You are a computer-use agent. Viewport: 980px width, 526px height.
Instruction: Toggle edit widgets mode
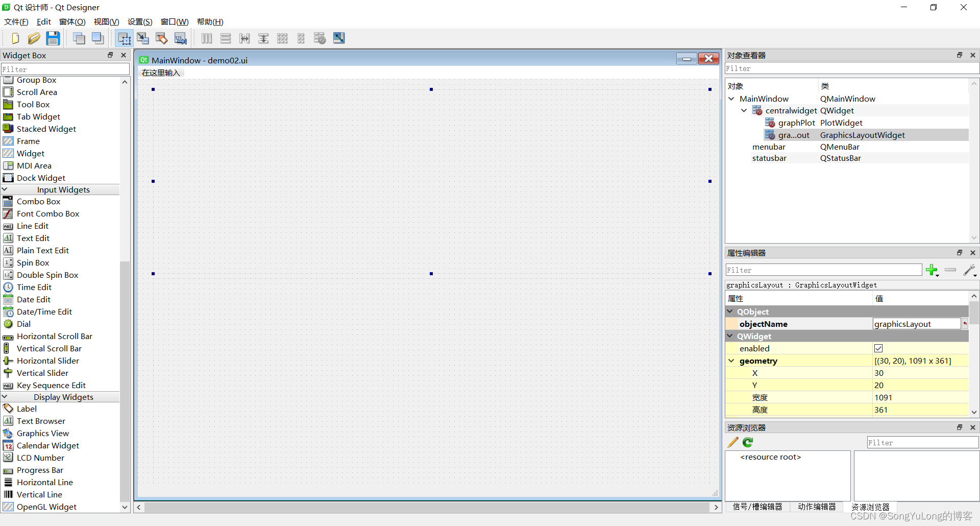pos(124,38)
